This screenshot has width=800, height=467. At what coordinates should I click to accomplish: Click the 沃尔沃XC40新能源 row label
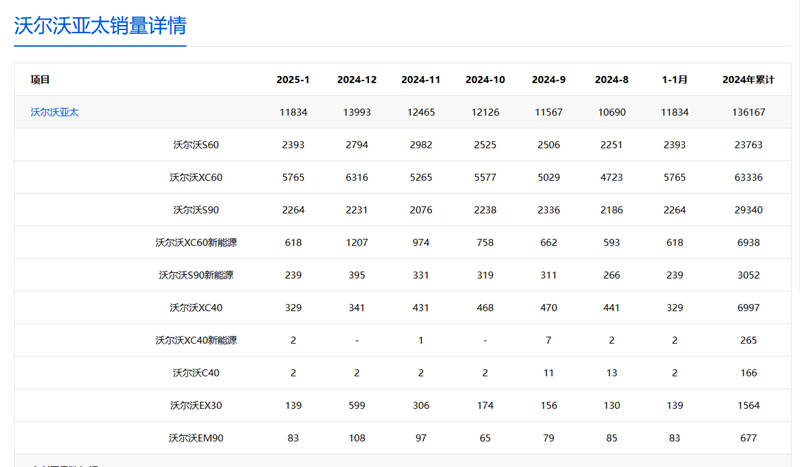(x=196, y=340)
